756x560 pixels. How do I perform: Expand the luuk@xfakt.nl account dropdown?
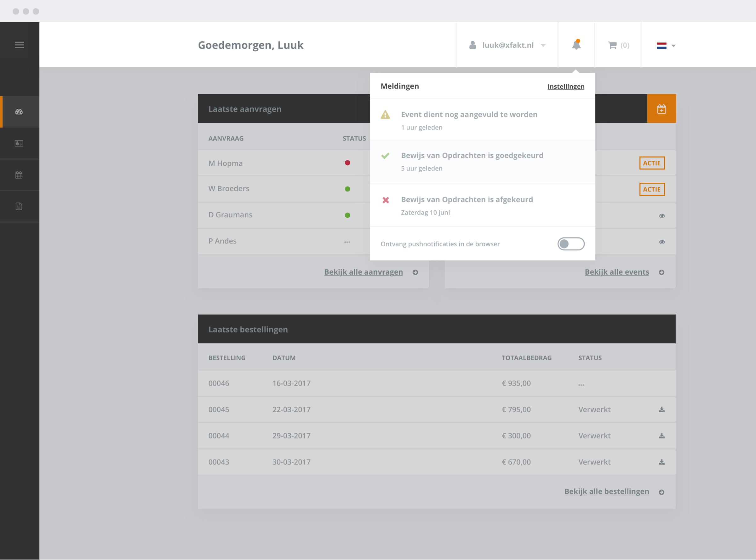(507, 45)
